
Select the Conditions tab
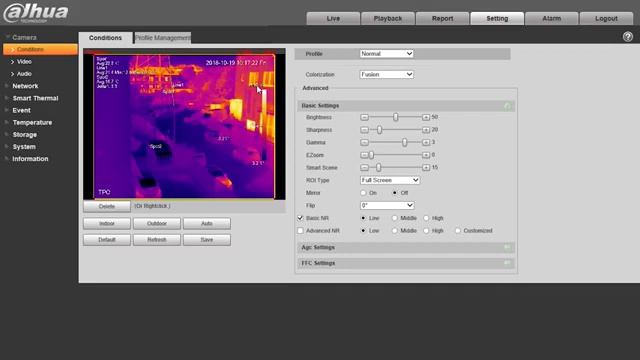click(105, 38)
